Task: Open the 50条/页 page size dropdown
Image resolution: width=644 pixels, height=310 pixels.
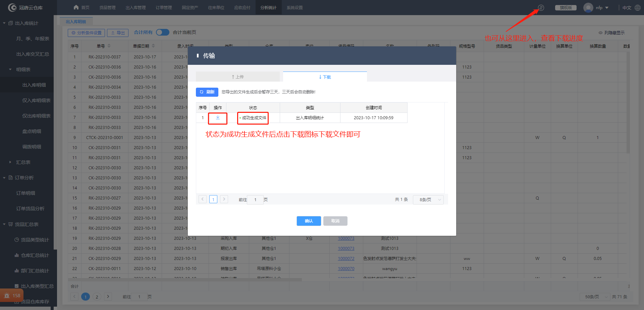Action: tap(595, 297)
